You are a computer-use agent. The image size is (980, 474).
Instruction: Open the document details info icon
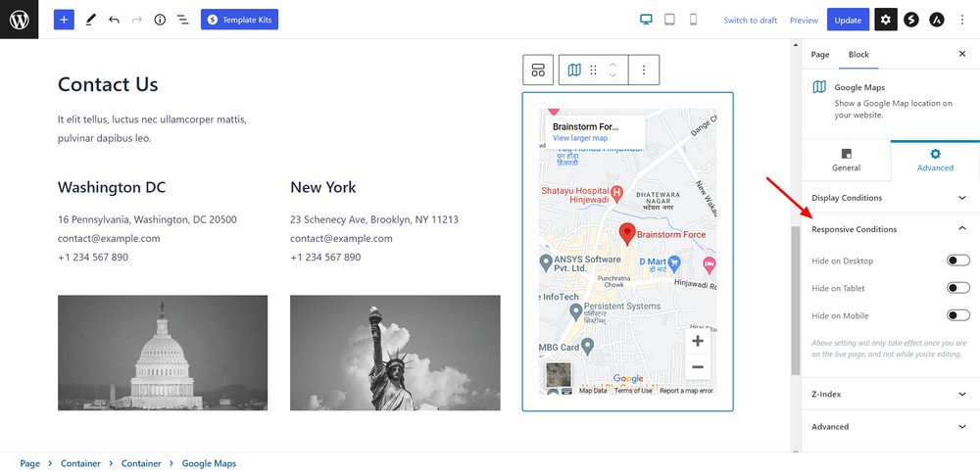click(160, 20)
